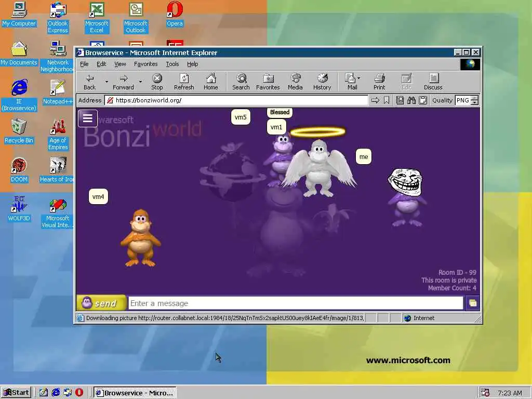Expand the Mail button dropdown arrow
Image resolution: width=532 pixels, height=399 pixels.
358,78
